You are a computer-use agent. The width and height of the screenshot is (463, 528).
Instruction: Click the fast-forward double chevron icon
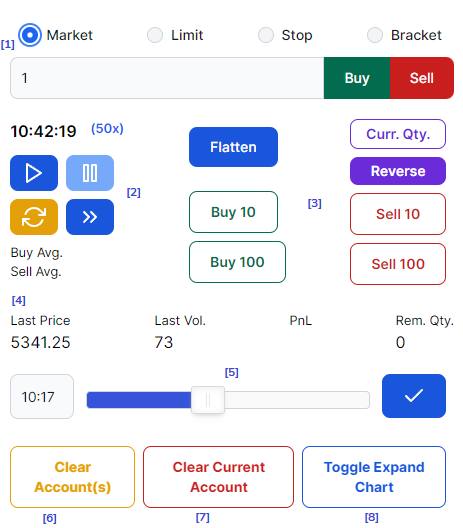point(90,217)
